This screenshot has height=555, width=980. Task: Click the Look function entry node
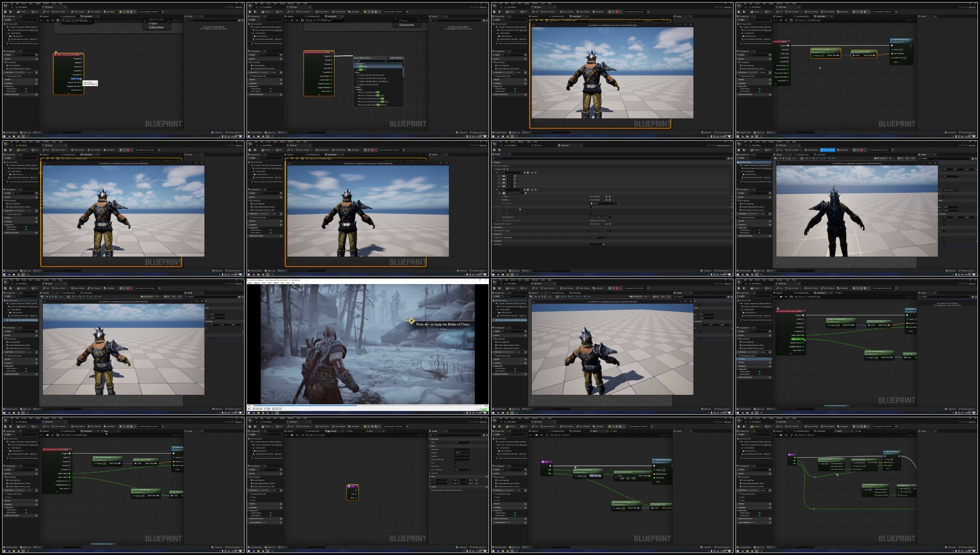click(352, 486)
